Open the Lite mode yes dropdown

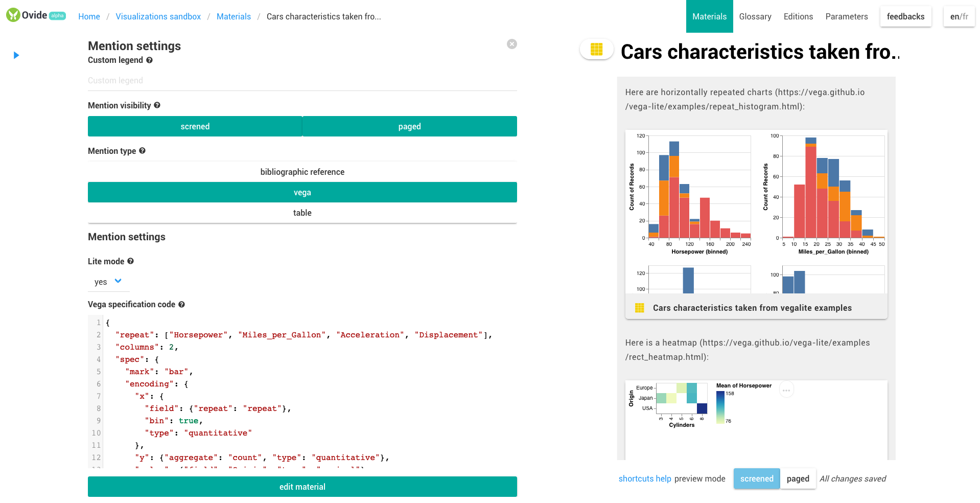[108, 282]
